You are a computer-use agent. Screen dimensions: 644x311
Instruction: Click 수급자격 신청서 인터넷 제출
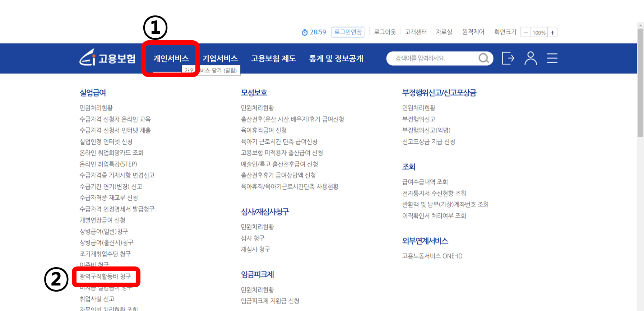point(115,130)
